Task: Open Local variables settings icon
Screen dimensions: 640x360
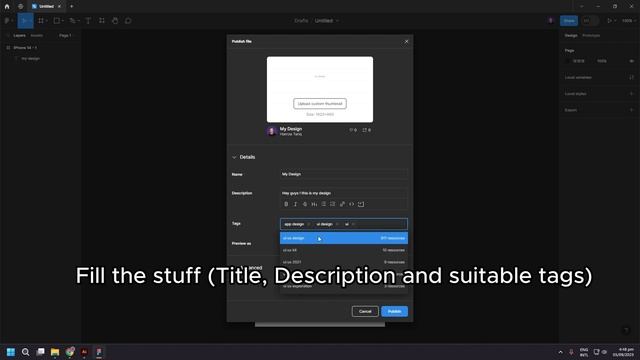Action: point(631,77)
